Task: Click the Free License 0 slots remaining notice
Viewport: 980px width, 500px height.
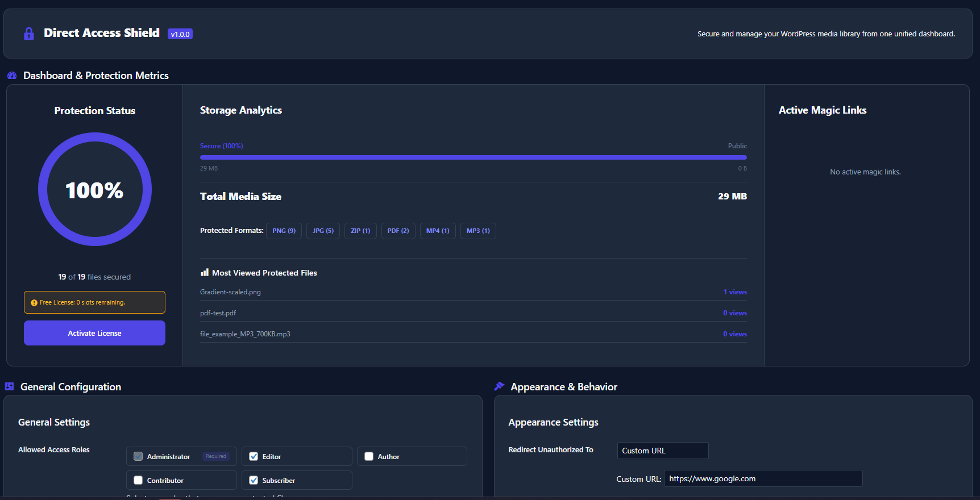Action: (94, 302)
